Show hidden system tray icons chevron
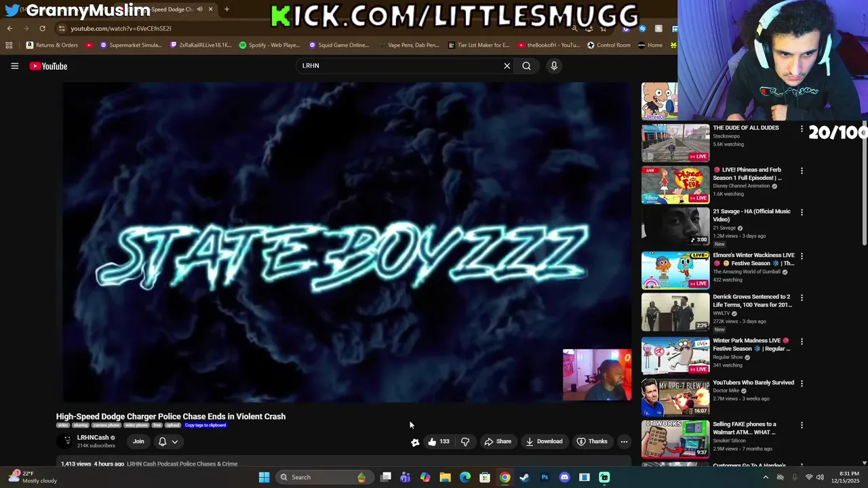 click(766, 477)
